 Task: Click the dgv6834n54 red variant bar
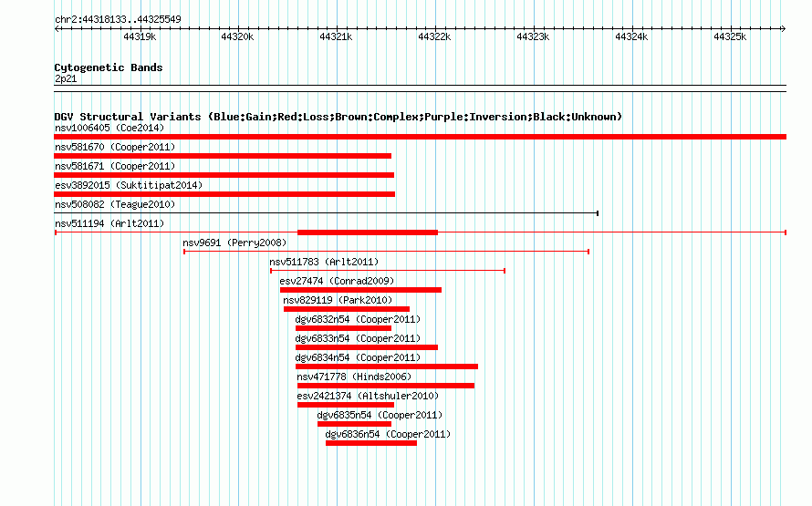387,367
